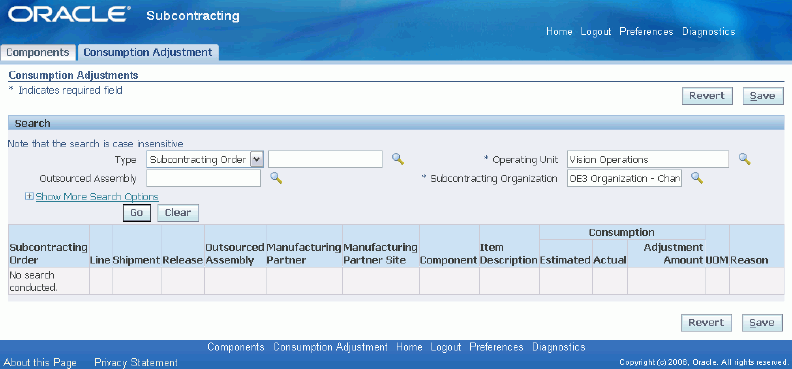Select the Consumption Adjustment tab
792x369 pixels.
point(147,52)
